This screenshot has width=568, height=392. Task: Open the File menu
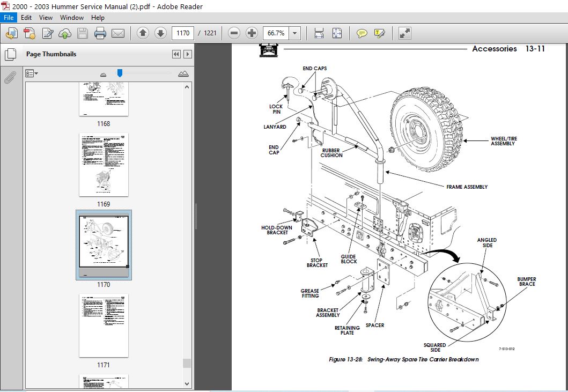(x=9, y=17)
